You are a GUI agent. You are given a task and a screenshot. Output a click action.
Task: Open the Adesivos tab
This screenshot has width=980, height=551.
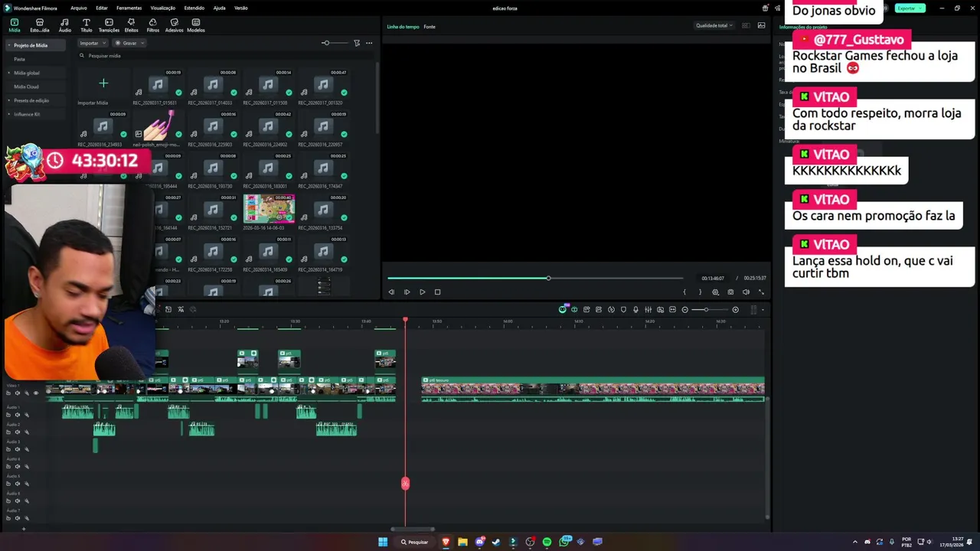(174, 25)
